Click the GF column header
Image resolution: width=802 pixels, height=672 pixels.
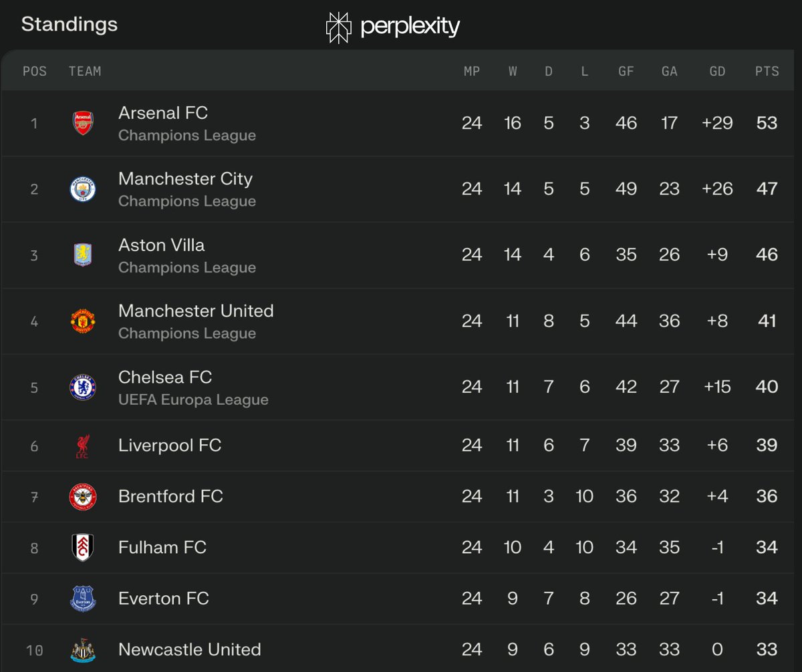coord(626,71)
